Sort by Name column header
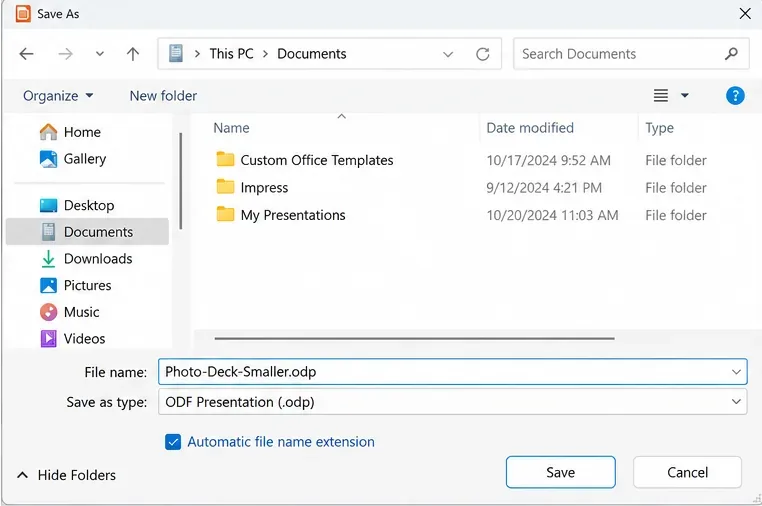762x506 pixels. pyautogui.click(x=231, y=128)
